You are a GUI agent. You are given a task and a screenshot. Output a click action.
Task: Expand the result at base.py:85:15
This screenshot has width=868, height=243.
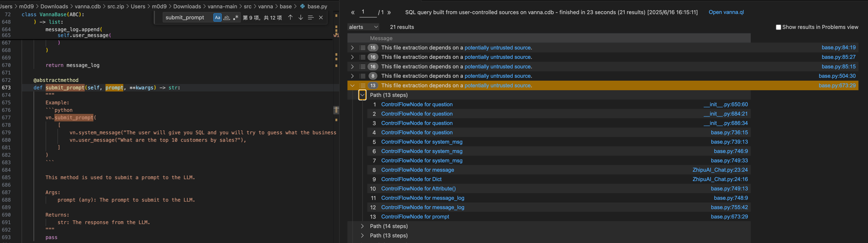352,66
